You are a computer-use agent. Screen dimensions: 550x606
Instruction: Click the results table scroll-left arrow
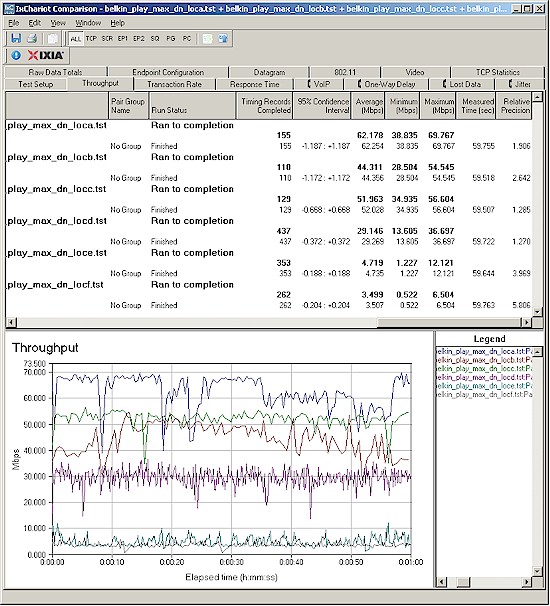11,322
